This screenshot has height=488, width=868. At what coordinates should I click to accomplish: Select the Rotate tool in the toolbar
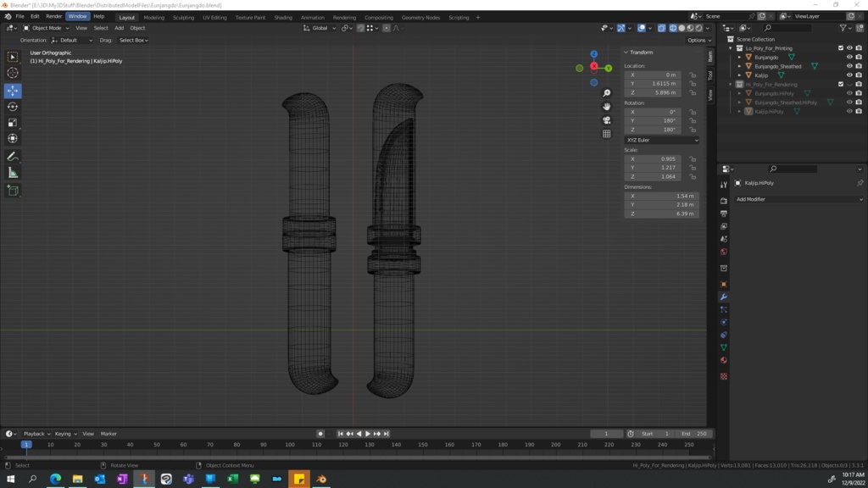point(13,107)
